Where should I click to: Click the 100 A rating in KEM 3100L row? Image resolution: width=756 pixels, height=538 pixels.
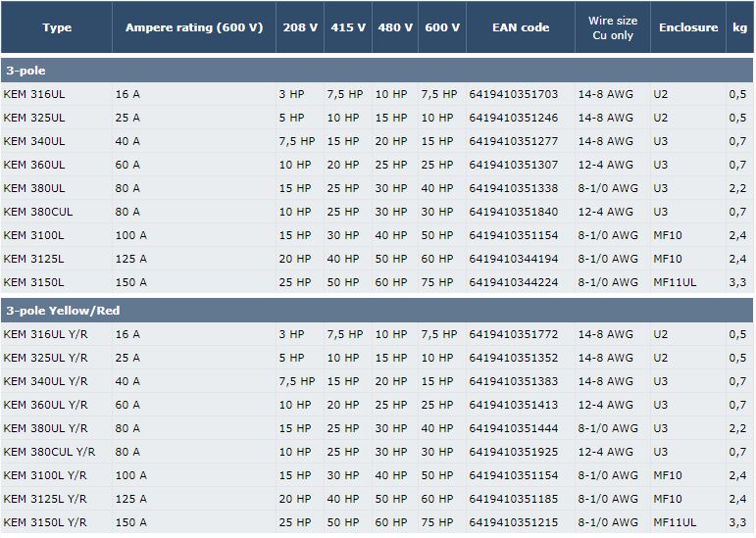(131, 235)
